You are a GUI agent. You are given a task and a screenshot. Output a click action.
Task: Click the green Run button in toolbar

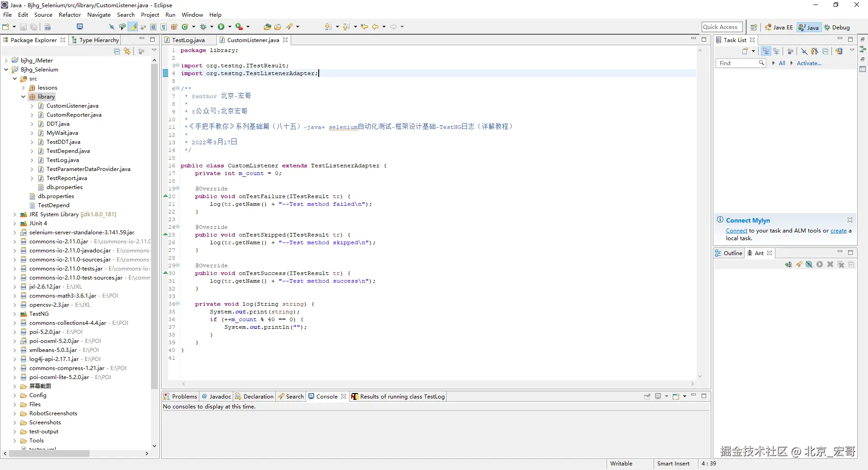(221, 27)
